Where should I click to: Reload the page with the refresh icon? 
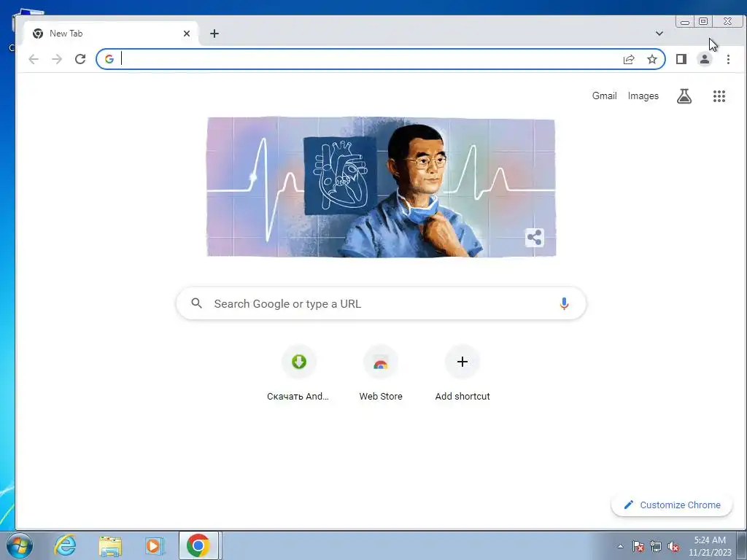click(x=80, y=59)
